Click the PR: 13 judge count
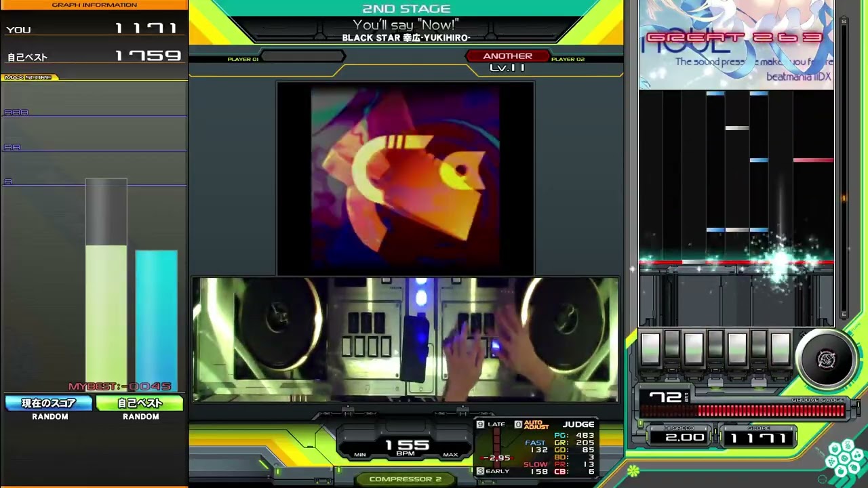 pos(574,465)
